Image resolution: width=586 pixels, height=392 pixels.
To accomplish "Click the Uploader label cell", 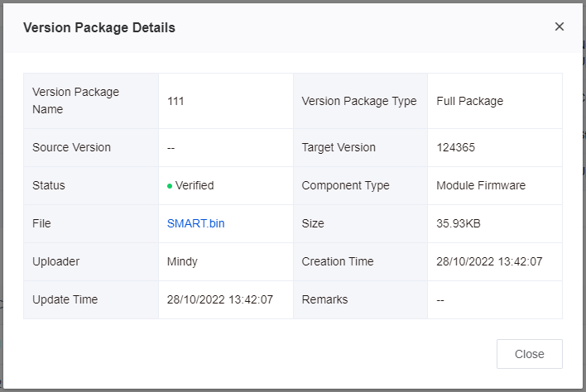I will [91, 261].
